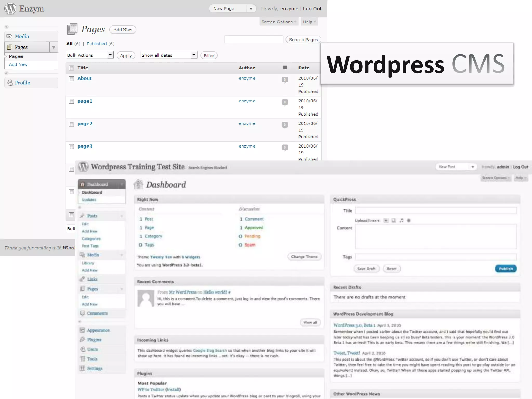Check the page2 row checkbox
Image resolution: width=532 pixels, height=399 pixels.
coord(71,124)
